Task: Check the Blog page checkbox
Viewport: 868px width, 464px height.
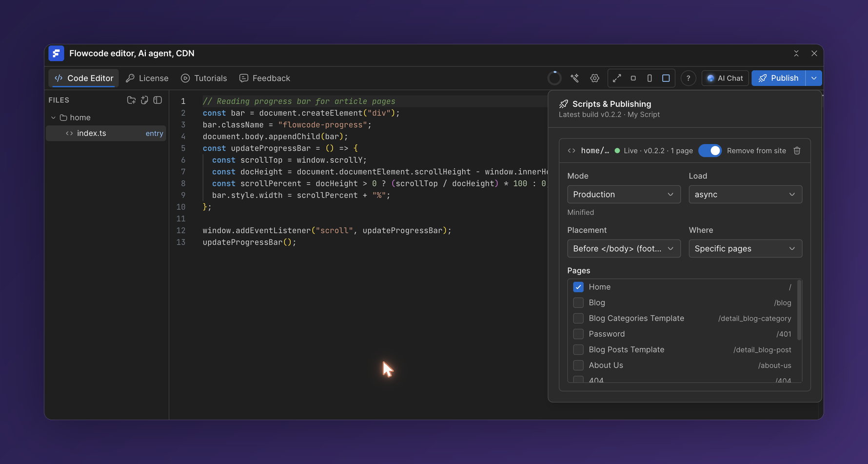Action: click(578, 303)
